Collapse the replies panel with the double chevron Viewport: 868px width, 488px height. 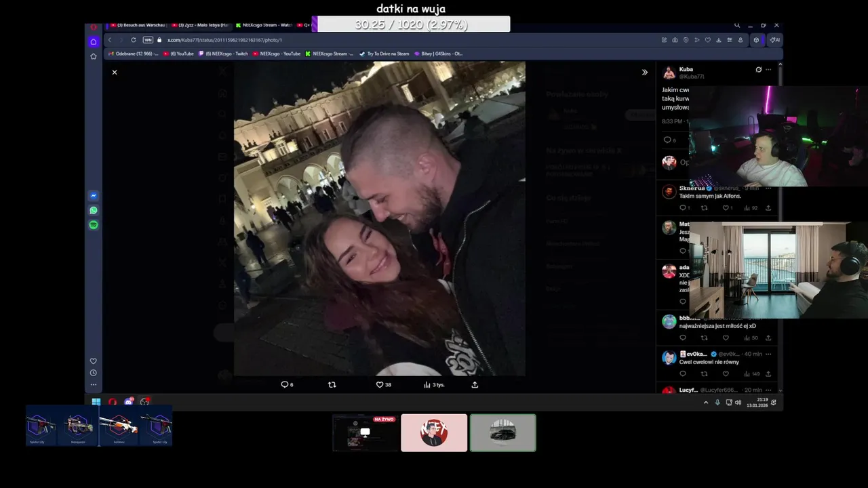645,72
